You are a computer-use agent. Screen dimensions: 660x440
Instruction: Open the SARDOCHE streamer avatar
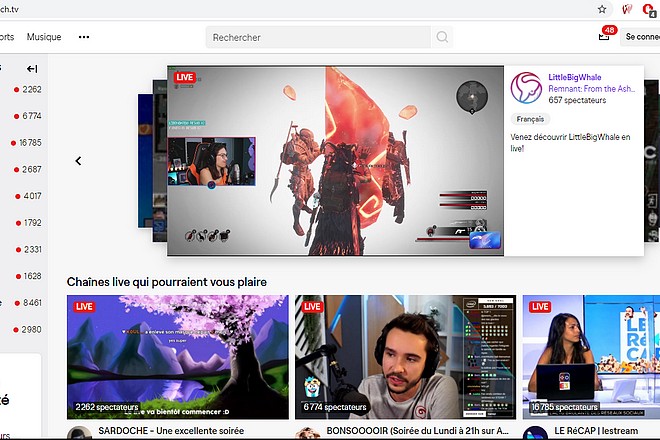[x=79, y=434]
